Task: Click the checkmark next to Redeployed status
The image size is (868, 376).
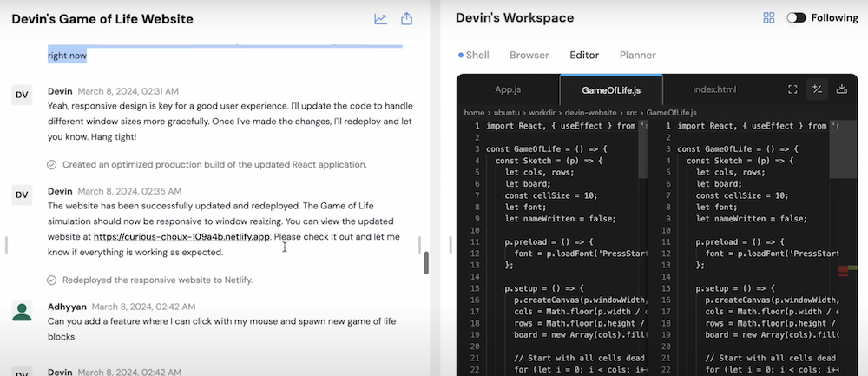Action: click(52, 280)
